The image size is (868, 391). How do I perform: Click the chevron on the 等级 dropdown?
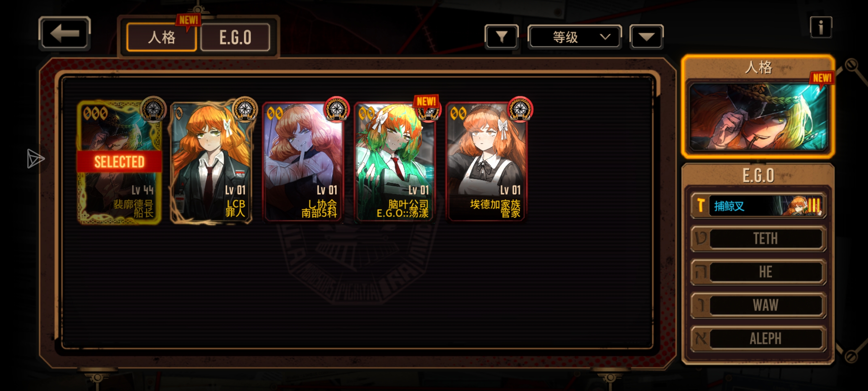(605, 37)
